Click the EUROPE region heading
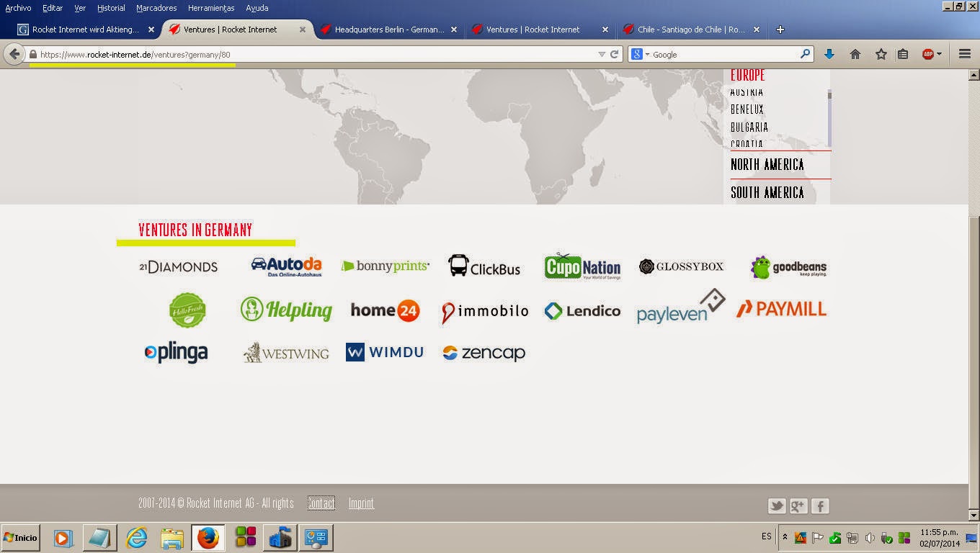This screenshot has width=980, height=553. 748,76
